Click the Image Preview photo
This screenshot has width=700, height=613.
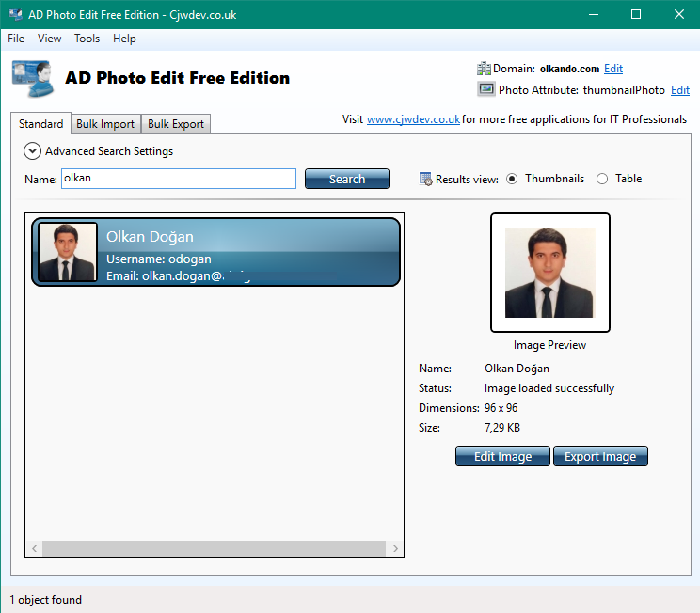click(x=550, y=273)
